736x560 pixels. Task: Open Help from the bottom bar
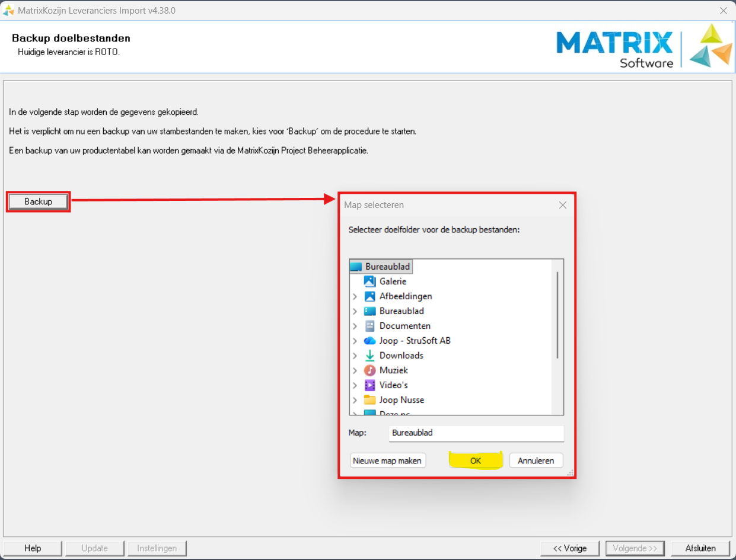pos(33,548)
